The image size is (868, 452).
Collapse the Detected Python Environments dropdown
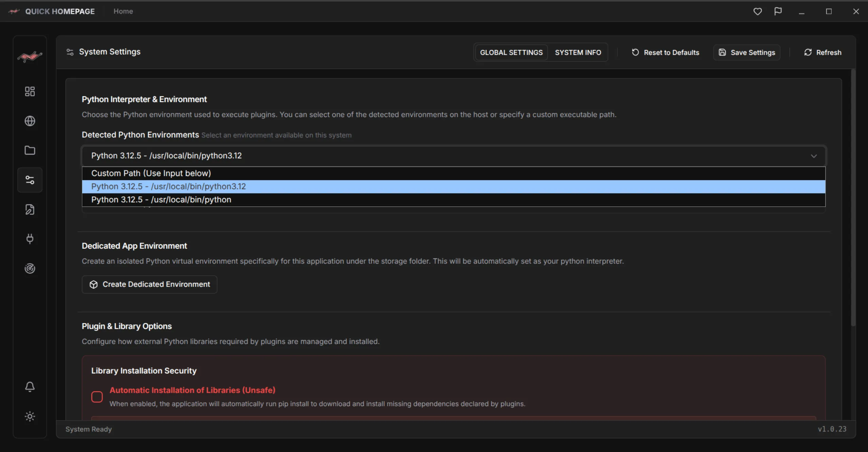[454, 156]
